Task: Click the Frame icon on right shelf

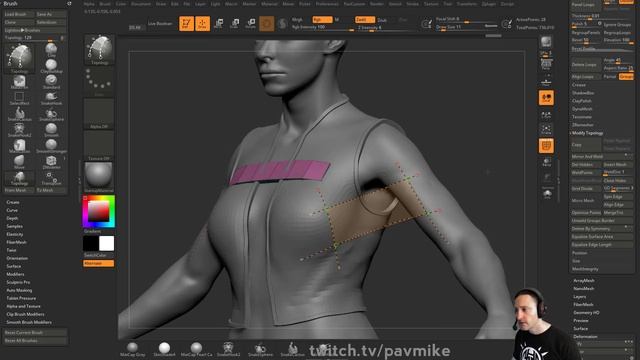Action: pos(546,130)
